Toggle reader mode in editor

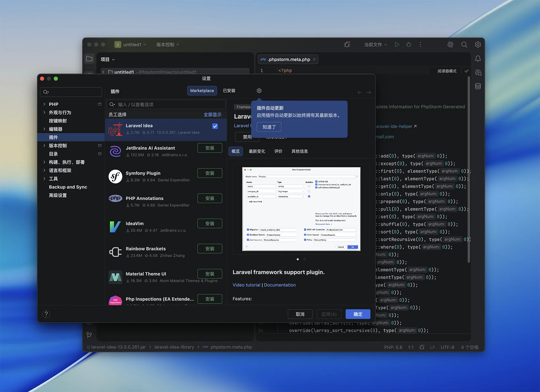point(447,71)
